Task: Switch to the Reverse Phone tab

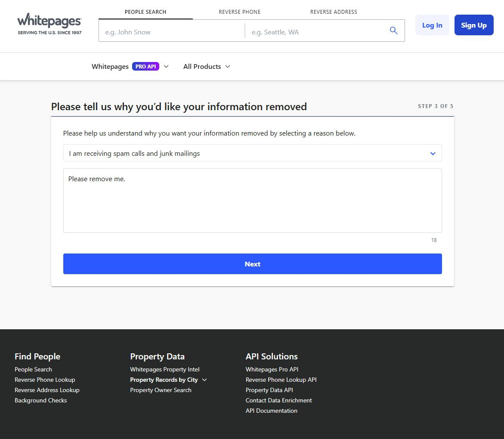Action: tap(239, 12)
